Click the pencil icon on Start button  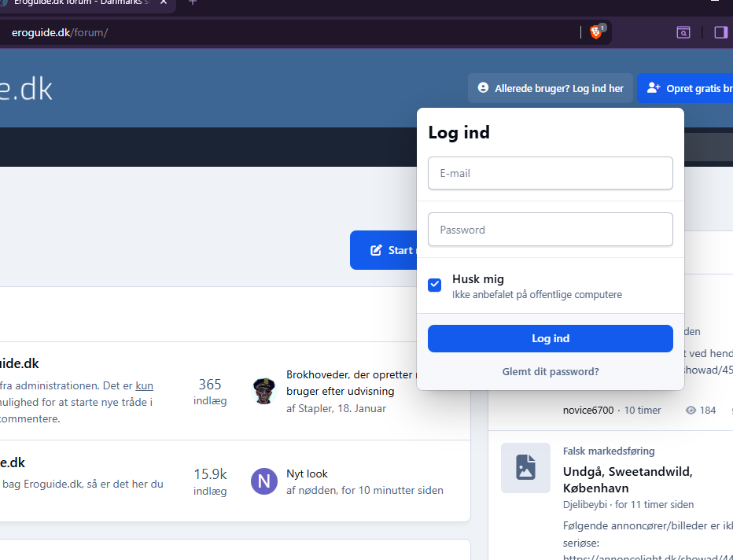pyautogui.click(x=376, y=250)
